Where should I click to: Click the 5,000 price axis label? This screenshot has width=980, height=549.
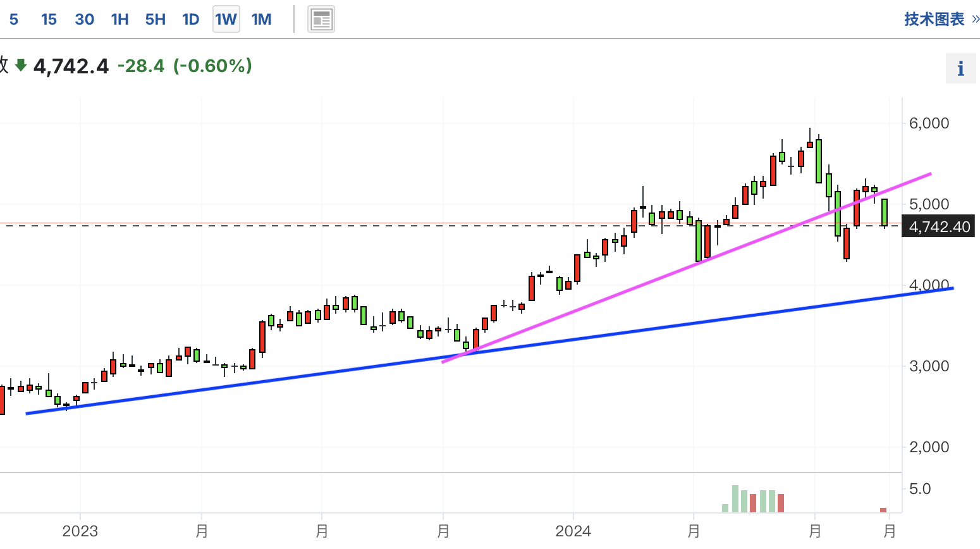tap(929, 204)
